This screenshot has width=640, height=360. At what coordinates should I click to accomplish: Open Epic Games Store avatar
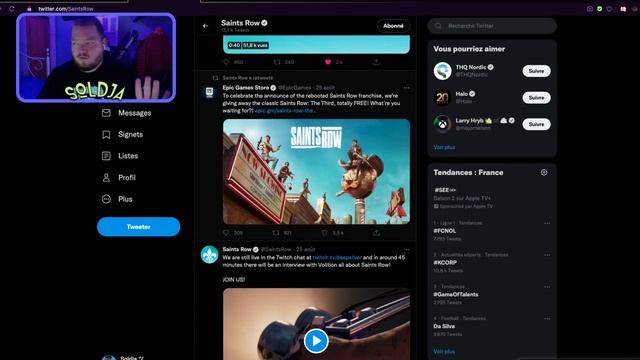tap(209, 92)
